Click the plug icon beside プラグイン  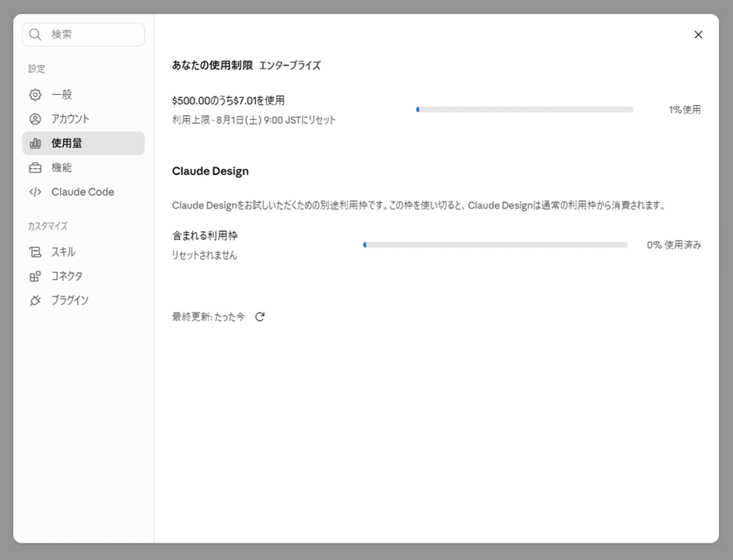click(35, 300)
